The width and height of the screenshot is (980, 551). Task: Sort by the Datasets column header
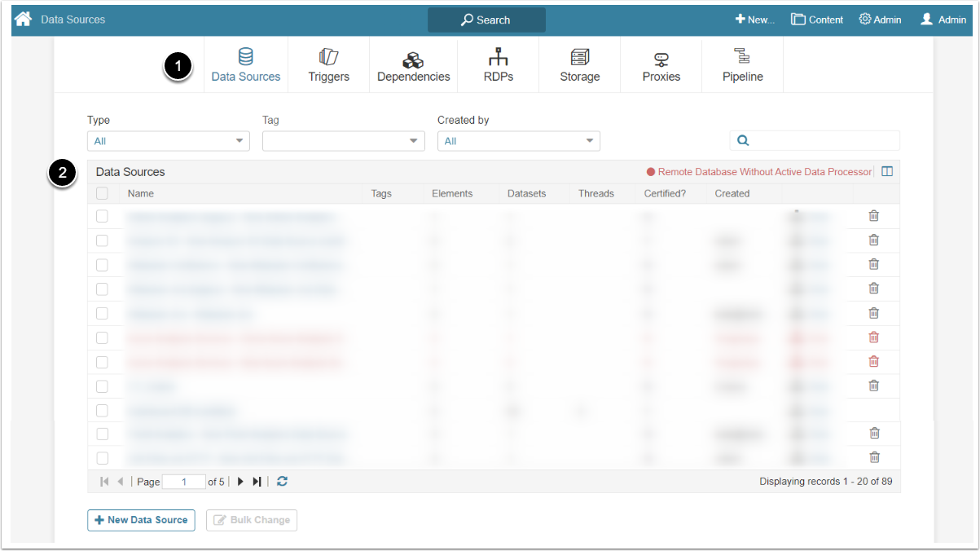click(526, 194)
